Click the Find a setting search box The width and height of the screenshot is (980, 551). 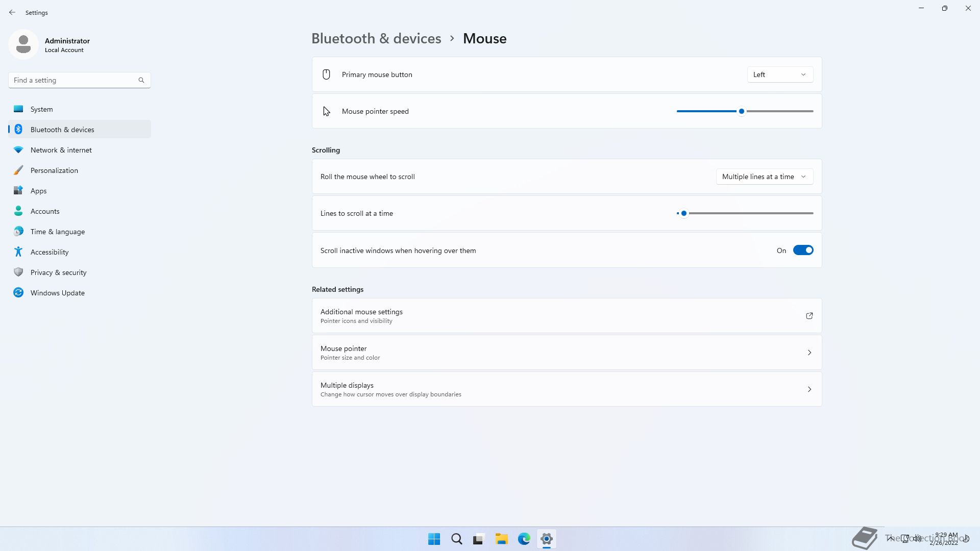coord(74,80)
